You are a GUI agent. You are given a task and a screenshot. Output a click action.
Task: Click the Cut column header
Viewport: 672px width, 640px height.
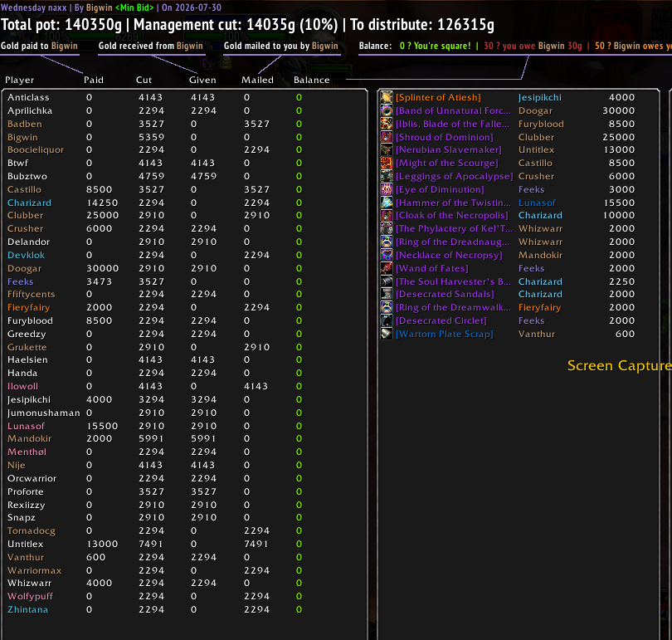(144, 81)
